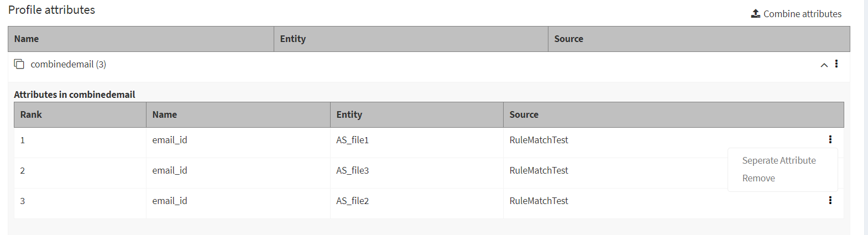
Task: Click the Combine attributes upload icon
Action: click(755, 13)
